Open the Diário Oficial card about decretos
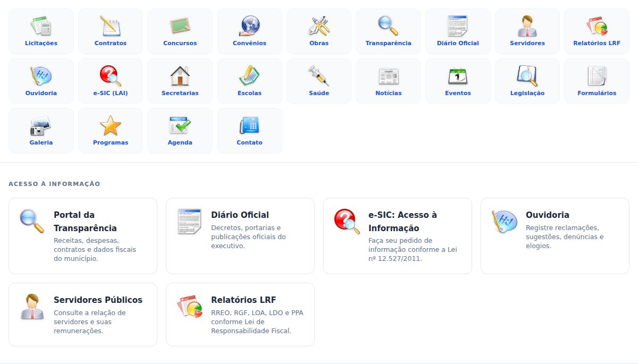This screenshot has width=638, height=364. pos(240,236)
